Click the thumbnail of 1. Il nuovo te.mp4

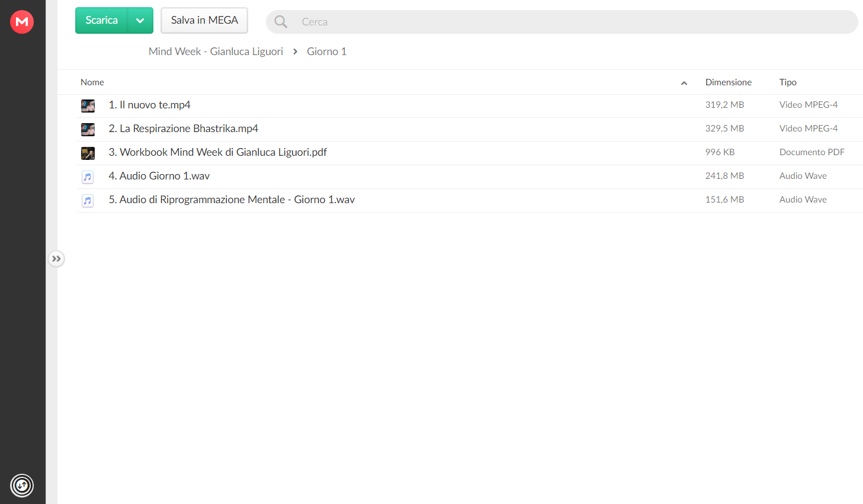click(x=88, y=106)
